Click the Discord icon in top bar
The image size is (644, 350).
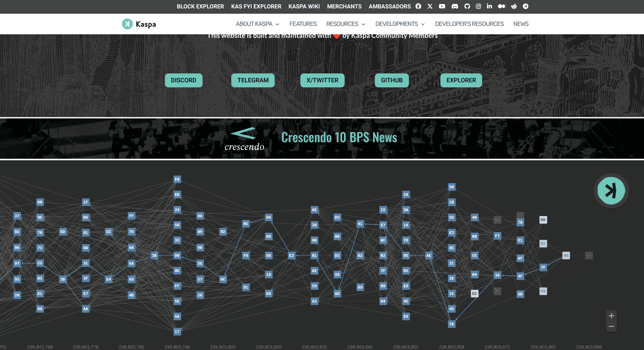[x=455, y=6]
